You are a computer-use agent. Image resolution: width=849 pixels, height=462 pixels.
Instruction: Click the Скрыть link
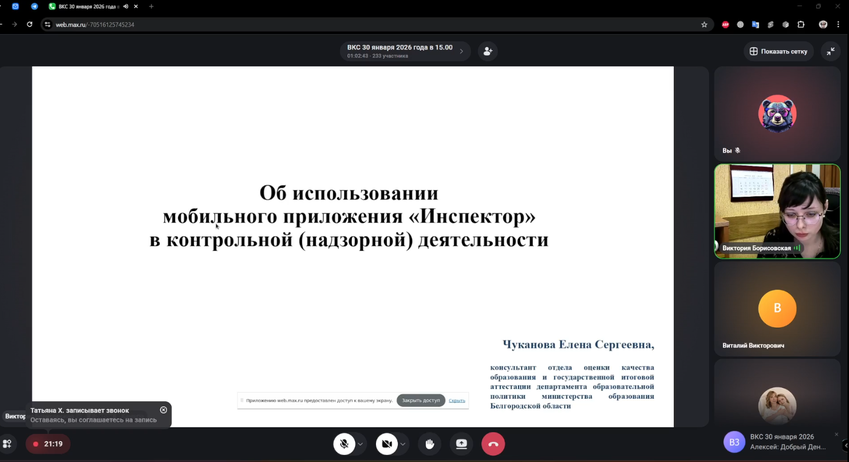point(457,400)
